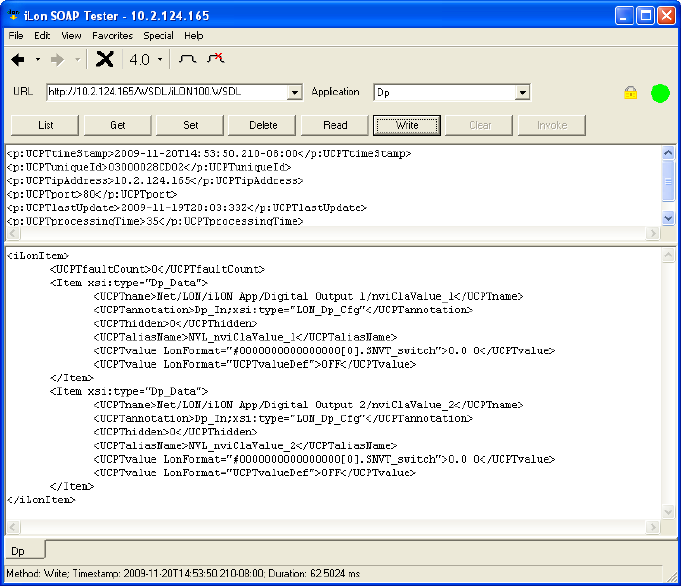Click the UCPTport 80 line
Viewport: 681px width, 586px height.
point(92,194)
